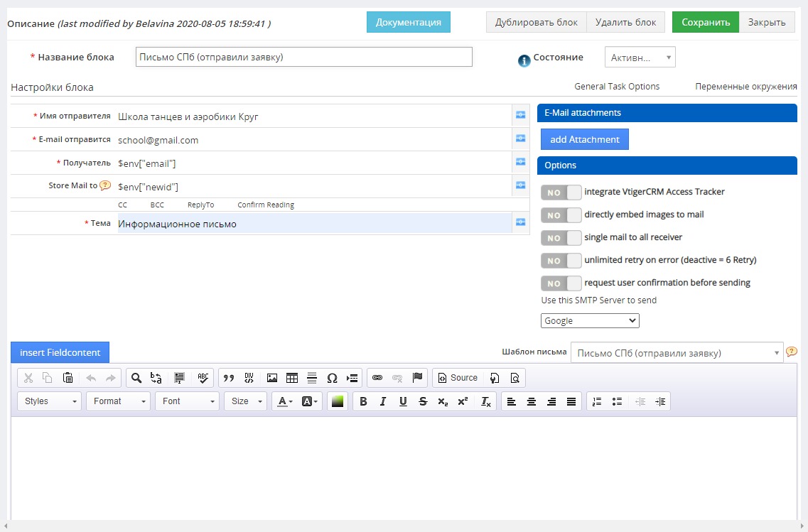Viewport: 808px width, 532px height.
Task: Click the add Attachment button
Action: pos(584,140)
